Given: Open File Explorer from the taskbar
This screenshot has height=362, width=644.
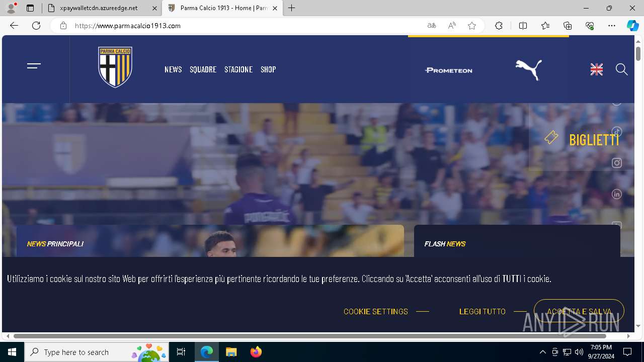Looking at the screenshot, I should (x=231, y=352).
